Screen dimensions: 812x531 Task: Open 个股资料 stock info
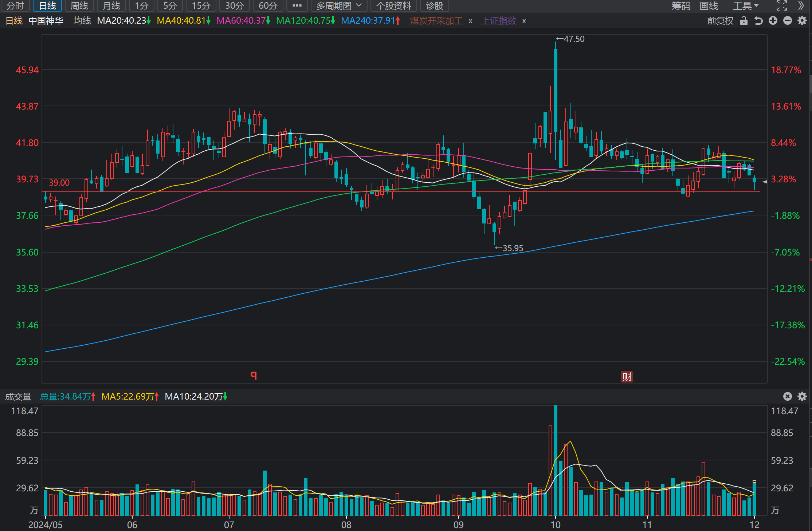tap(393, 6)
